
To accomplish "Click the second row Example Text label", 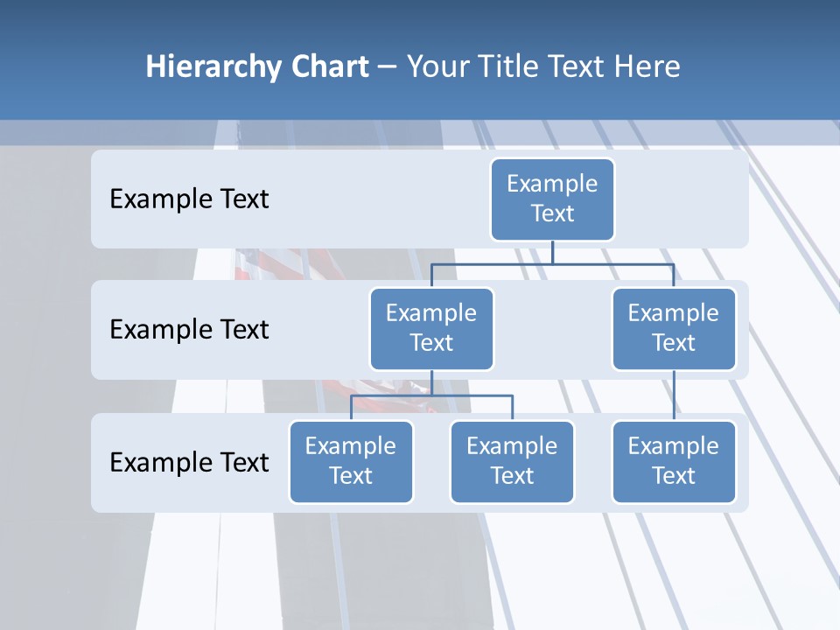I will click(x=188, y=330).
